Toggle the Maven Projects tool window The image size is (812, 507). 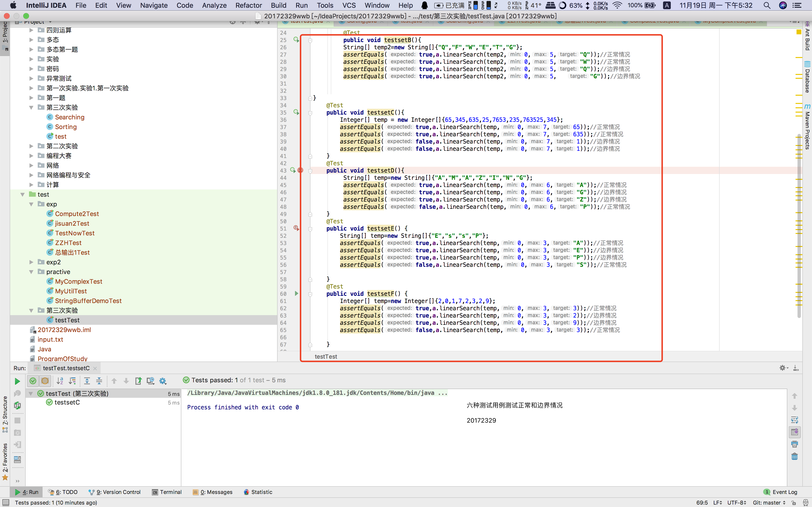(807, 127)
